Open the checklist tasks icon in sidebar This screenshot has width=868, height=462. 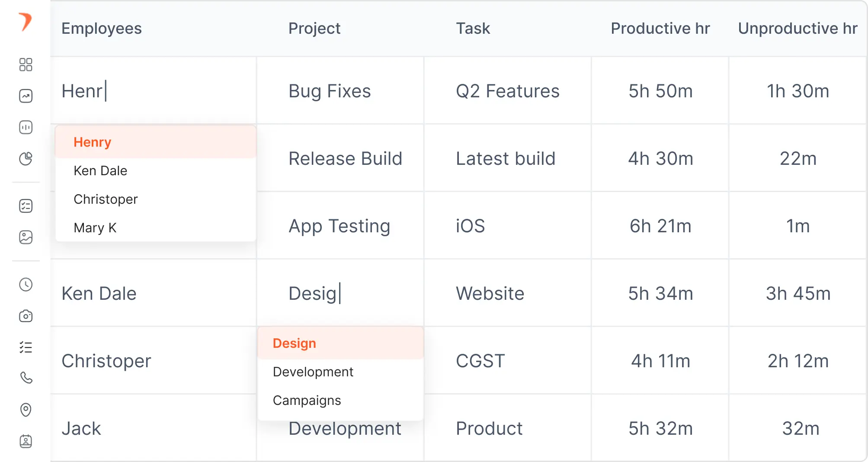(x=26, y=206)
